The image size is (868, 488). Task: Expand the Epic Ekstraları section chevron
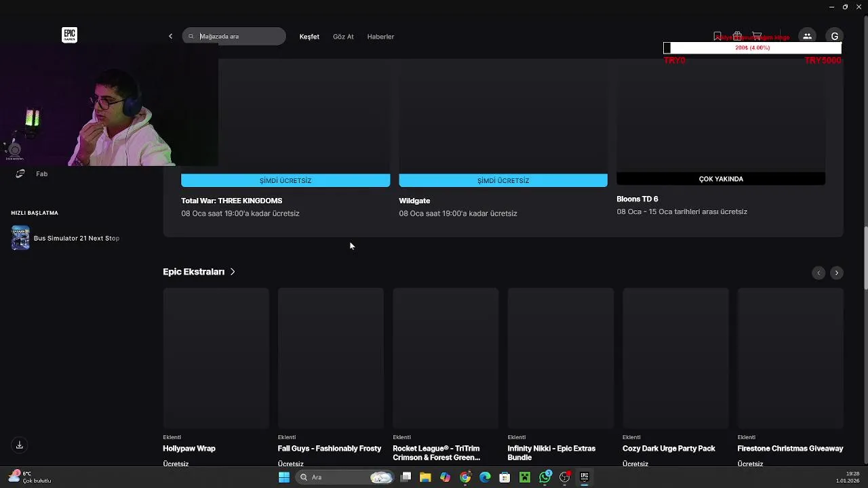tap(233, 272)
